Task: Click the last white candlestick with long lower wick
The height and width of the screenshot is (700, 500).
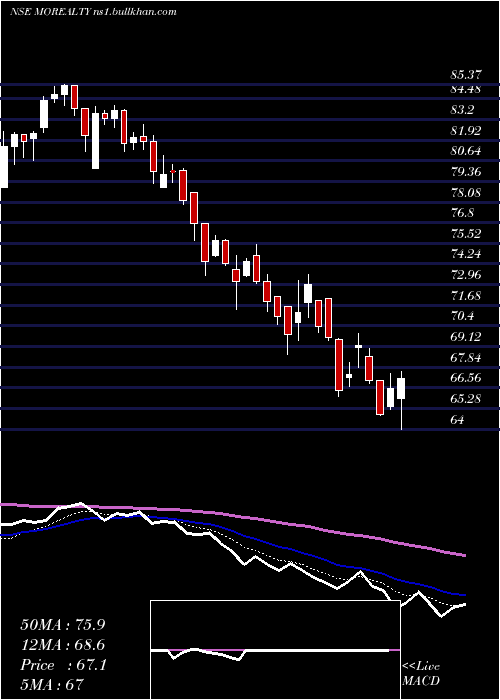Action: click(x=401, y=389)
